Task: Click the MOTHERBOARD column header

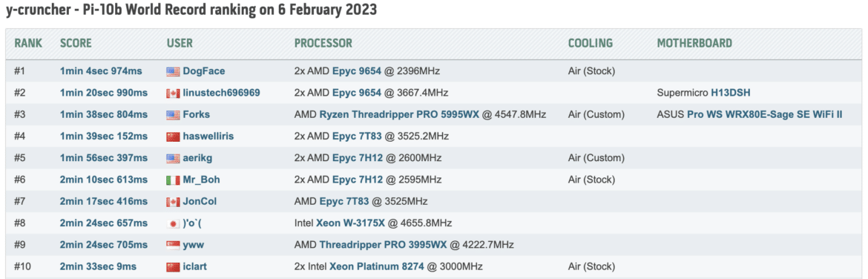Action: click(x=694, y=43)
